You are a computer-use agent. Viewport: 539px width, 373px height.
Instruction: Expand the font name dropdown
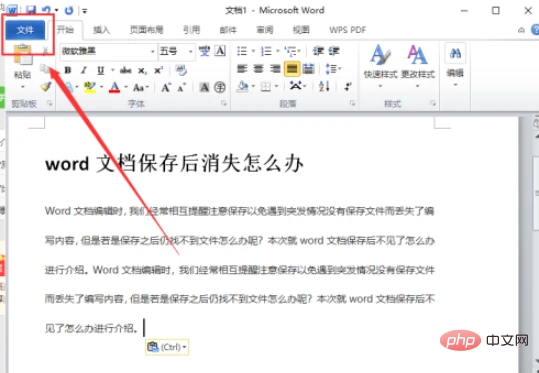pos(153,52)
